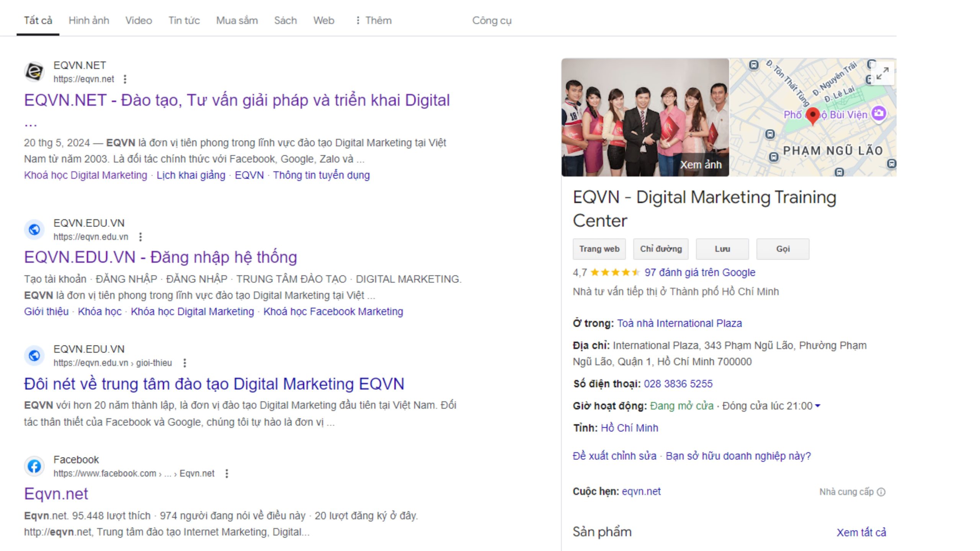Click Xem tất cả in Sản phẩm section

[x=861, y=532]
